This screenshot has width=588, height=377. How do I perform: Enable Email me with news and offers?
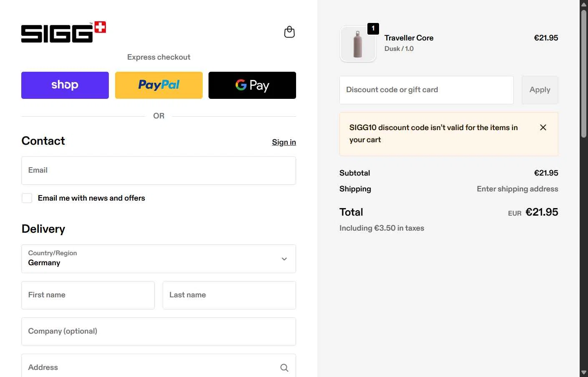pyautogui.click(x=27, y=198)
